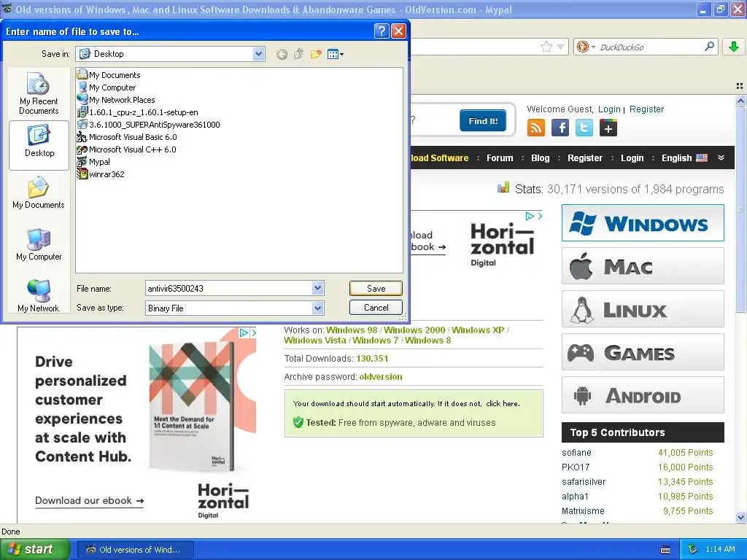The image size is (747, 560).
Task: Open the RSS feed icon
Action: click(x=535, y=128)
